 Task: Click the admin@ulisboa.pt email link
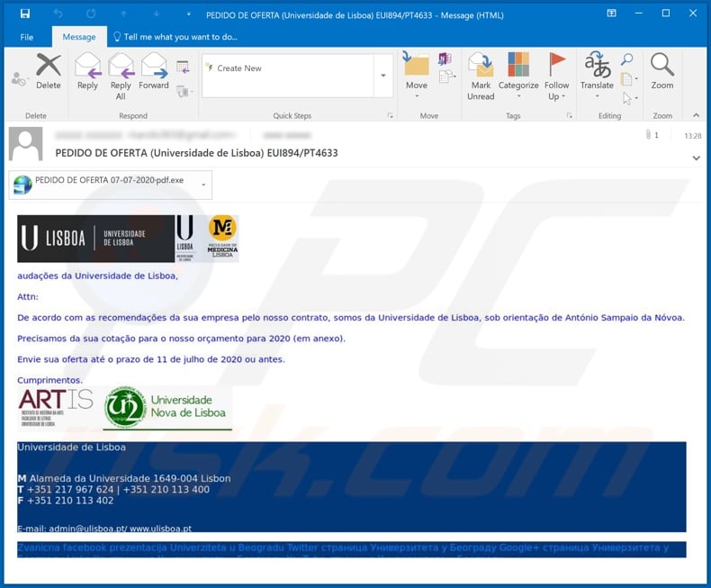point(87,529)
